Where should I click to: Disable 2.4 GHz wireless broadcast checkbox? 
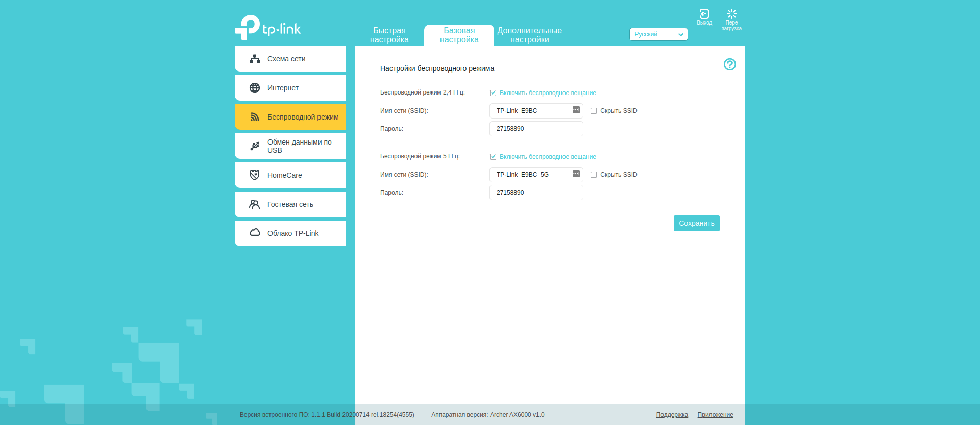pos(493,93)
